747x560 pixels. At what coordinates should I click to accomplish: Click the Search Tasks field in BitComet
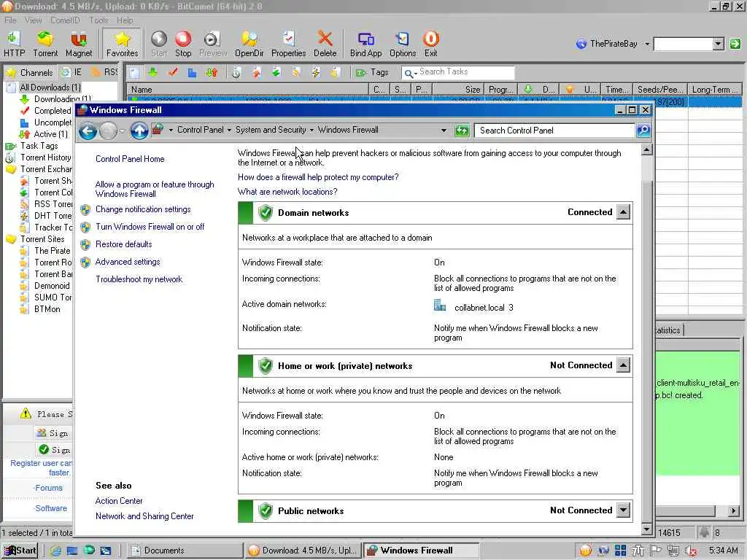coord(458,72)
